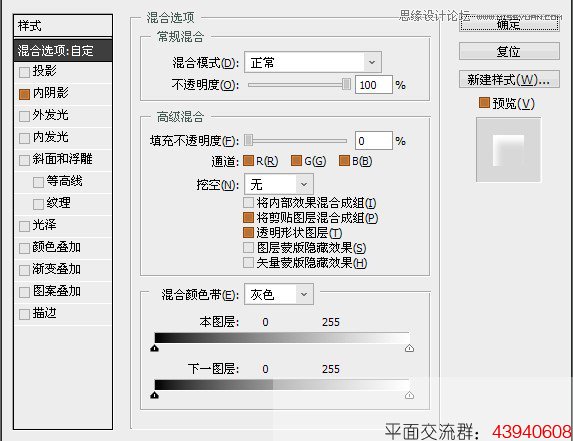Click the 填充不透明度 value field showing 0
Screen dimensions: 573x441
(374, 141)
